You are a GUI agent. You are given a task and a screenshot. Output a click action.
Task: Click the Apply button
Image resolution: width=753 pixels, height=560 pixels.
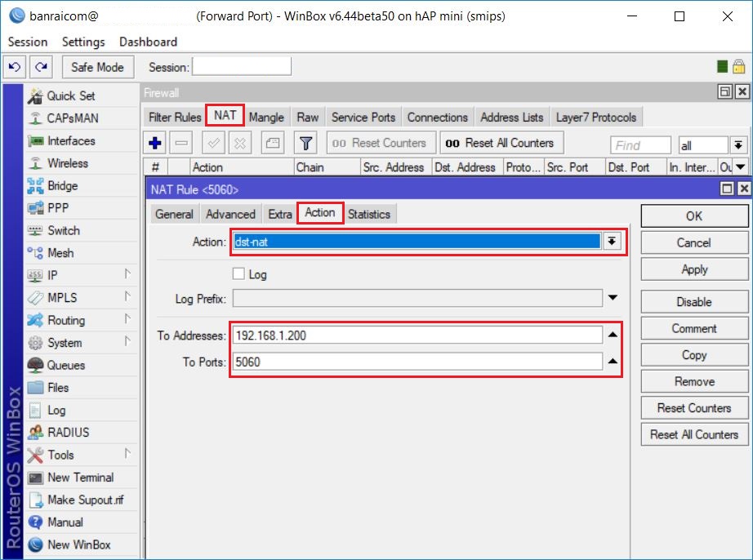(693, 269)
